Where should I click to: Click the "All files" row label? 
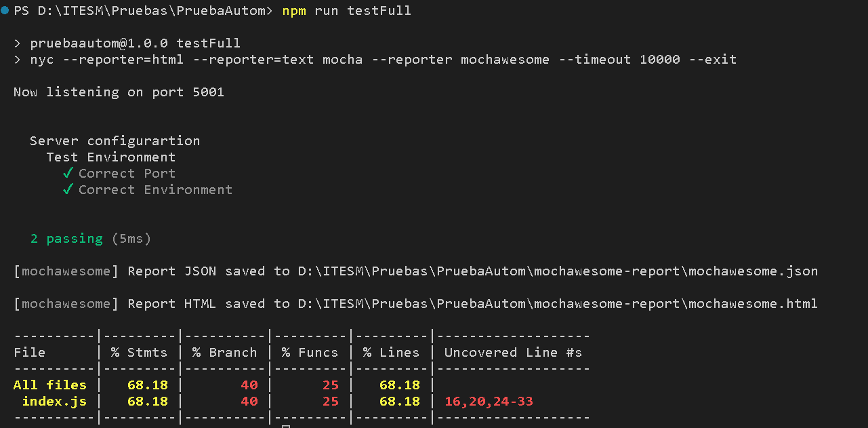click(x=49, y=385)
